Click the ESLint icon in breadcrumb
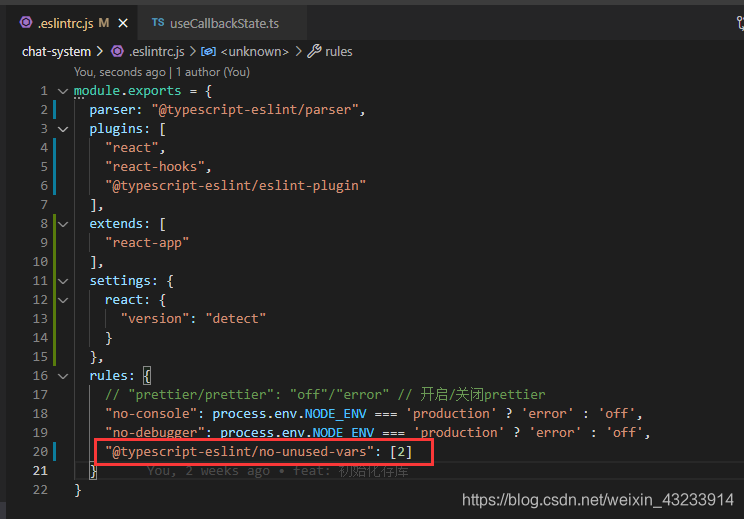The height and width of the screenshot is (519, 744). (x=117, y=51)
